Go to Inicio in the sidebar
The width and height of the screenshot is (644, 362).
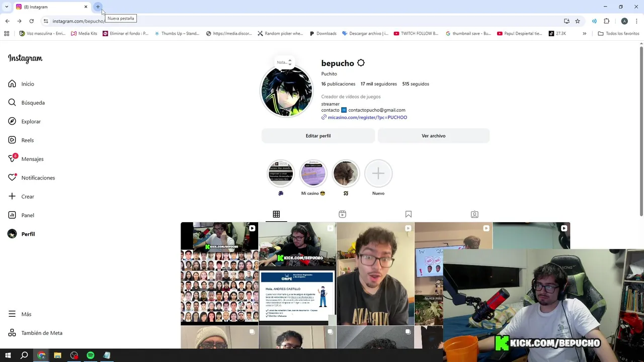[21, 84]
